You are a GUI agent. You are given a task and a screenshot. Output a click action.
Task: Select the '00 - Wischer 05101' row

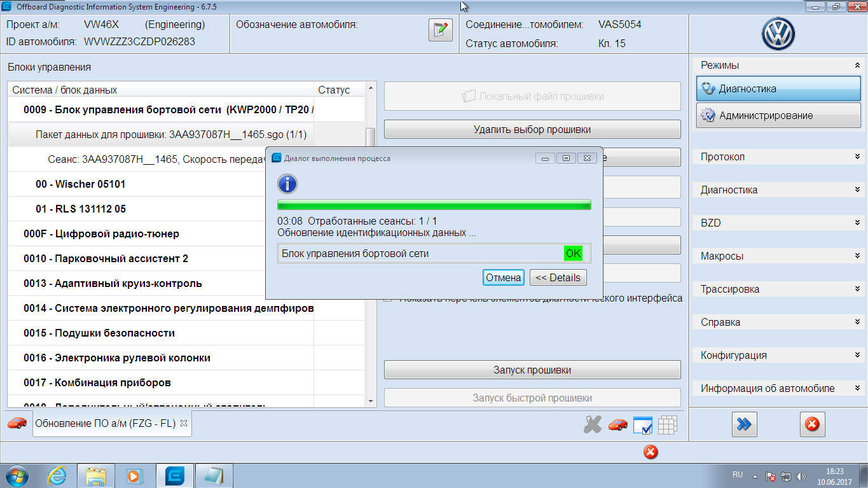point(186,184)
